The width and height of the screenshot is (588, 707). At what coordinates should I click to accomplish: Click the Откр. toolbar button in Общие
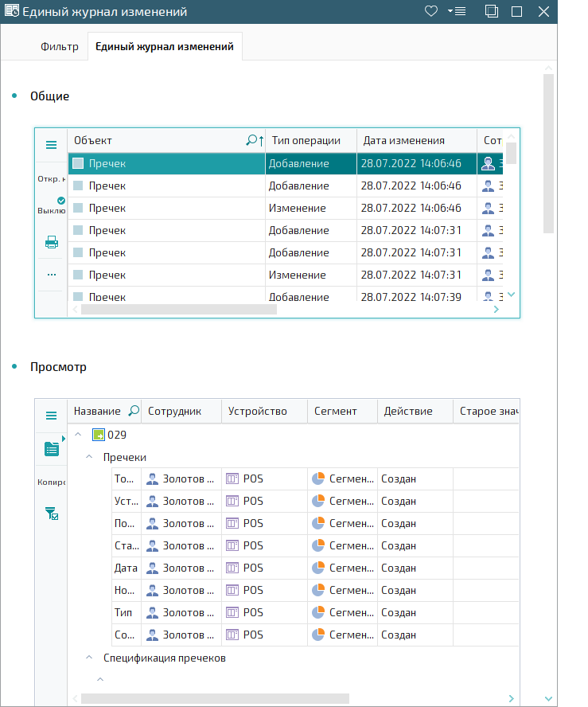tap(51, 179)
